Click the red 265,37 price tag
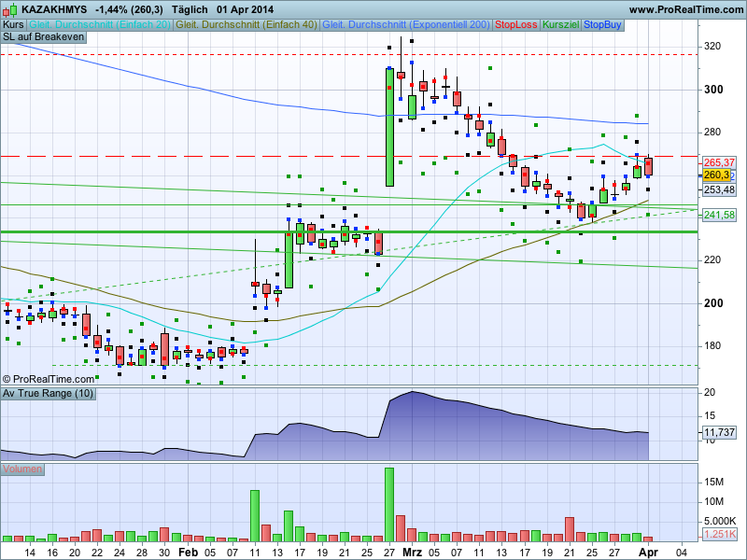The height and width of the screenshot is (560, 747). pyautogui.click(x=719, y=162)
